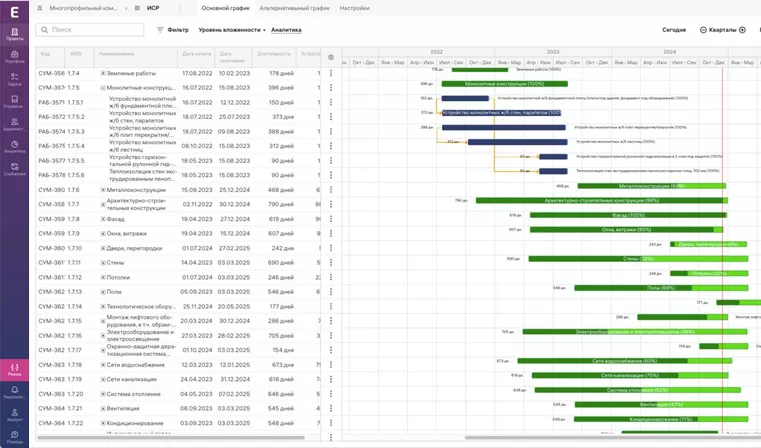Zoom out timeline with minus icon

point(703,30)
